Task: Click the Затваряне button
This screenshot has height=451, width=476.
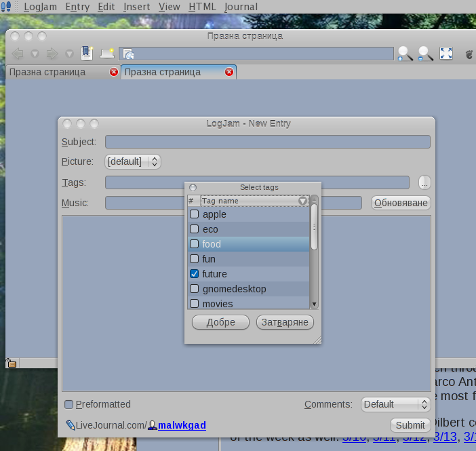Action: pos(285,322)
